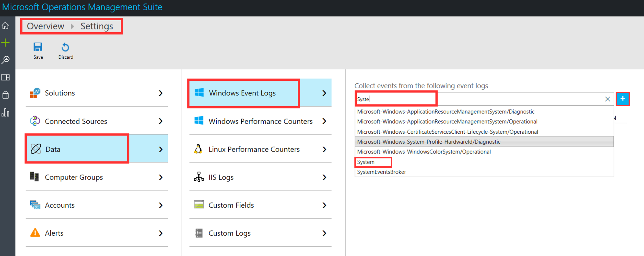Viewport: 644px width, 256px height.
Task: Choose the SystemEventsBroker suggestion
Action: [484, 172]
